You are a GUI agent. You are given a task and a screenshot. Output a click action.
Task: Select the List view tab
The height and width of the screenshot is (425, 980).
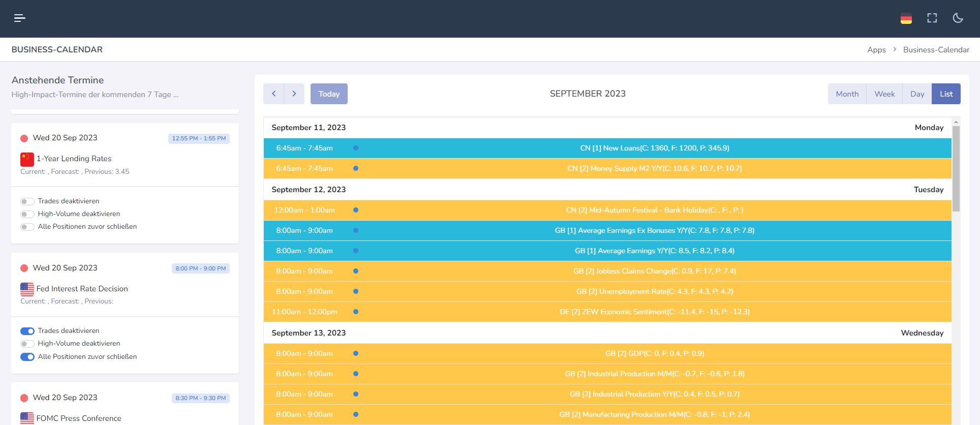tap(946, 94)
